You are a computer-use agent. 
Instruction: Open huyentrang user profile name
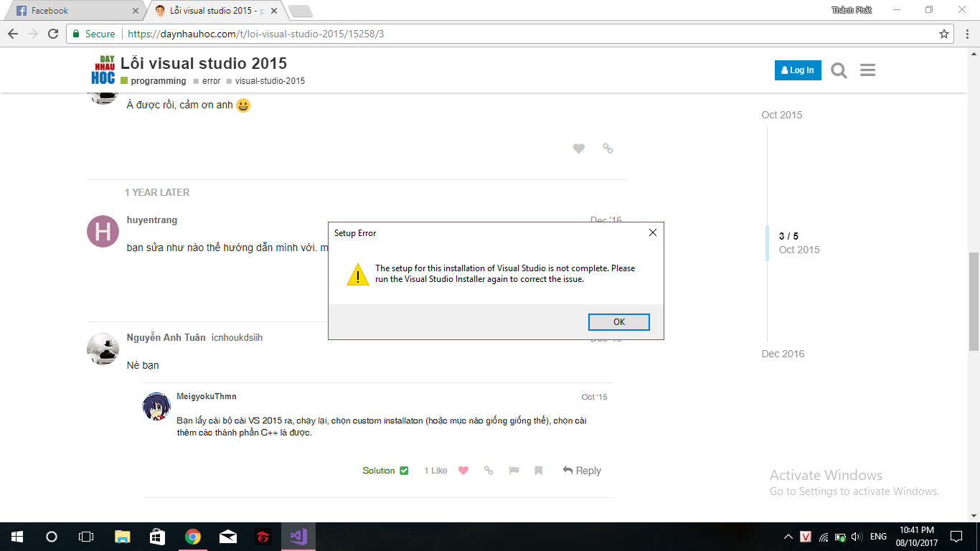click(152, 220)
